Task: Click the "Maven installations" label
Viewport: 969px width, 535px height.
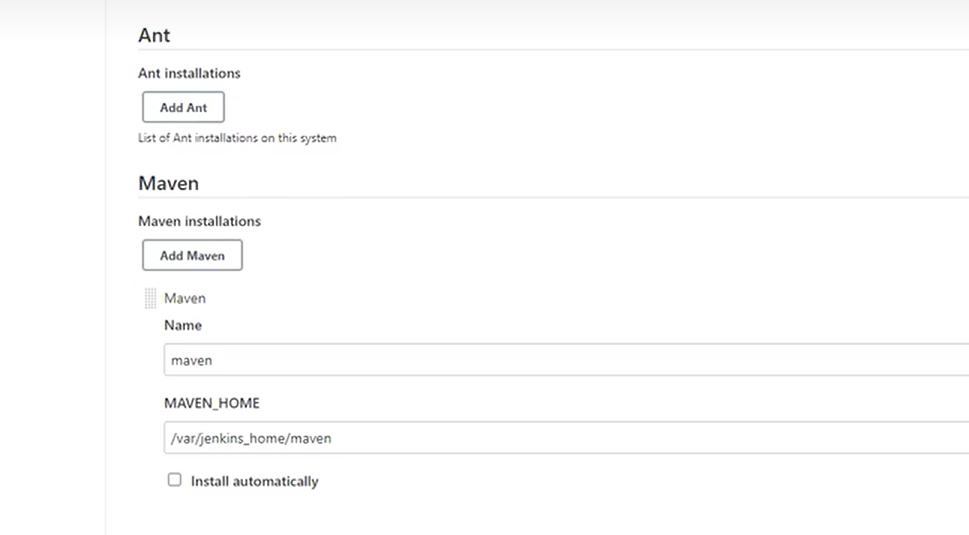Action: 199,221
